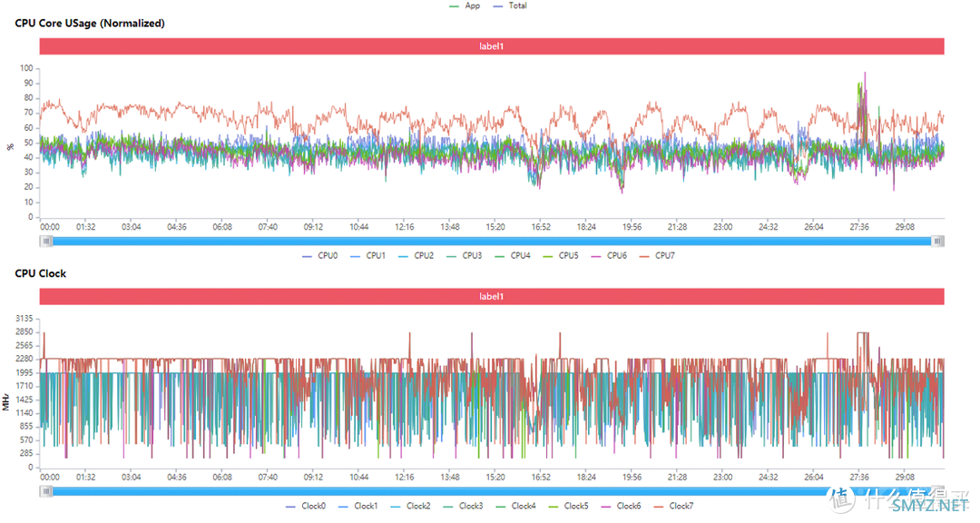Click the blue zoom range bar under CPU Clock
This screenshot has height=523, width=980.
point(492,492)
